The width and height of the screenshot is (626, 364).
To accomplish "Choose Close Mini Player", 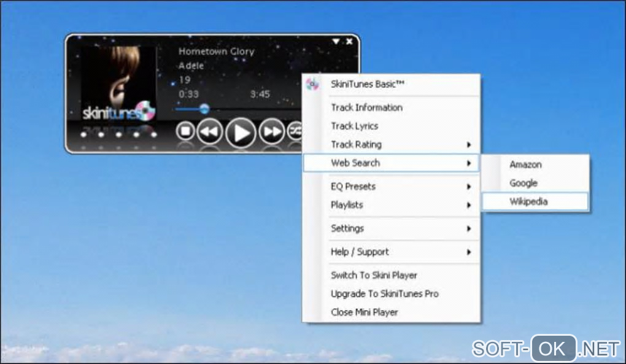I will point(392,312).
